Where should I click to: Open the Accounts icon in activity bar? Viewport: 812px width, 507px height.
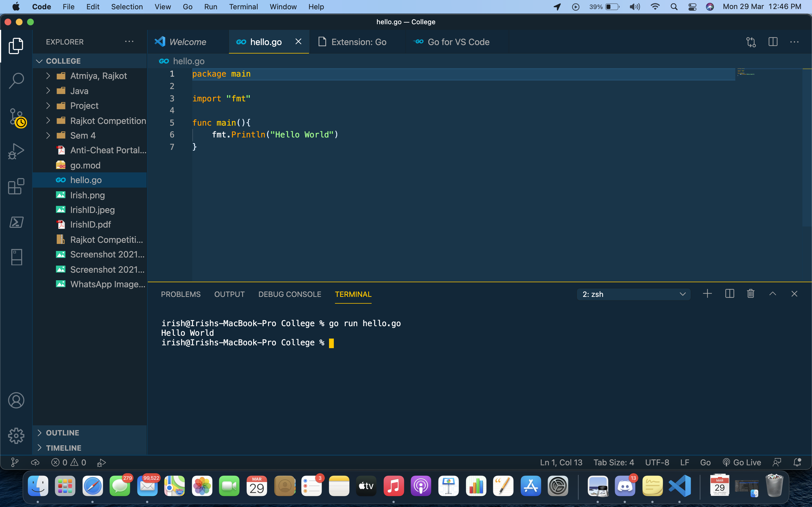tap(16, 400)
